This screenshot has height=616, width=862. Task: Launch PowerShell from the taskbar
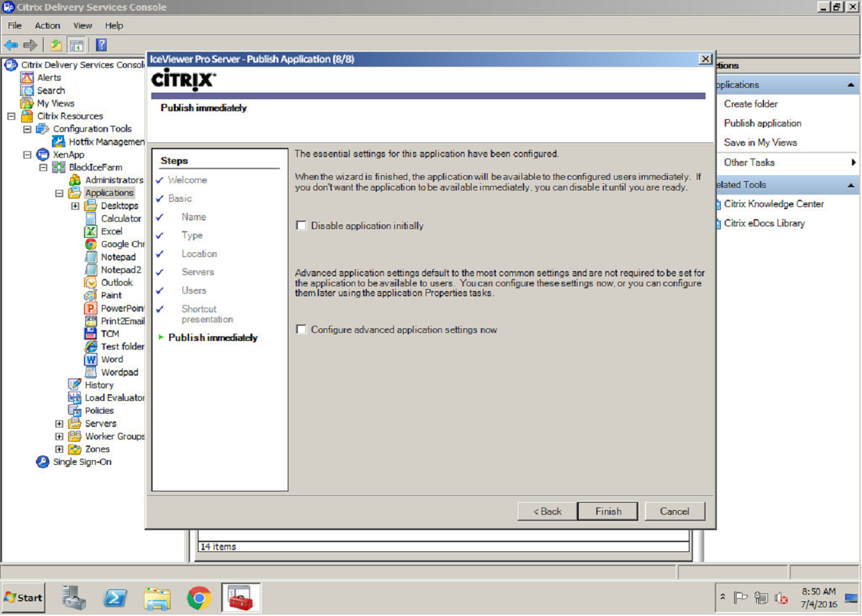115,598
